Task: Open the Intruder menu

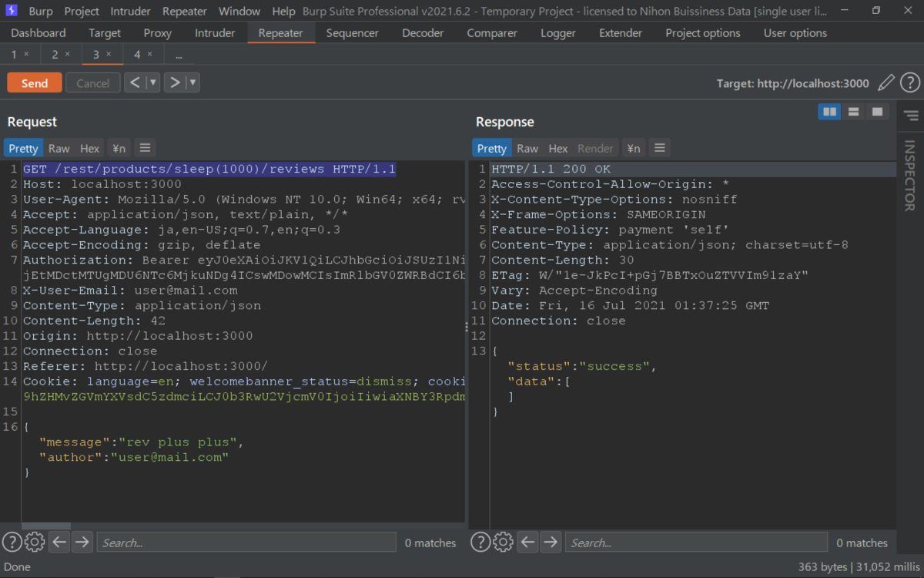Action: coord(132,11)
